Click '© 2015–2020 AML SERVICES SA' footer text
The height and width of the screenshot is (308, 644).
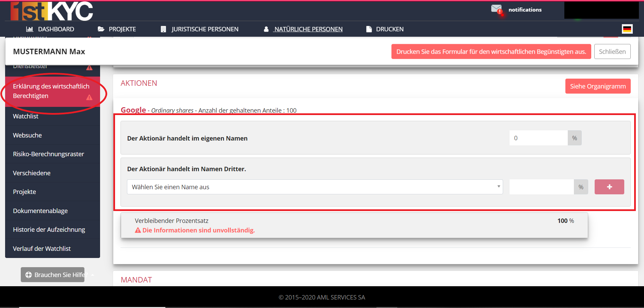click(x=322, y=297)
